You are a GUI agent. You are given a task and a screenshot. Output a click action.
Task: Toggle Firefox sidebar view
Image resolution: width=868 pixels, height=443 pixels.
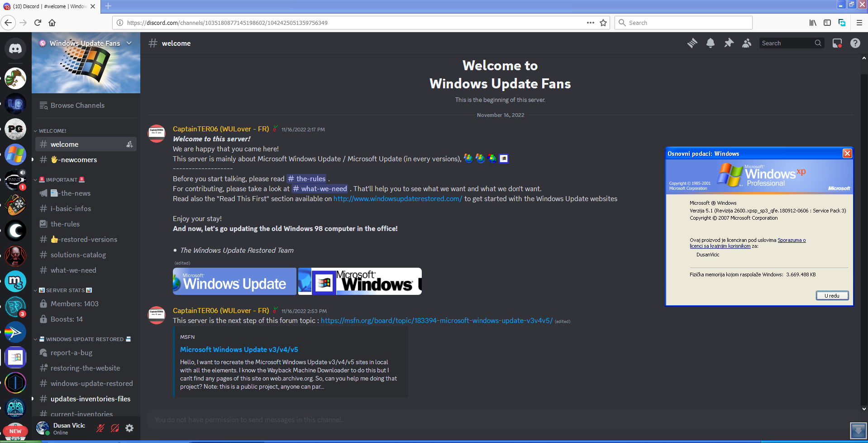pyautogui.click(x=827, y=23)
